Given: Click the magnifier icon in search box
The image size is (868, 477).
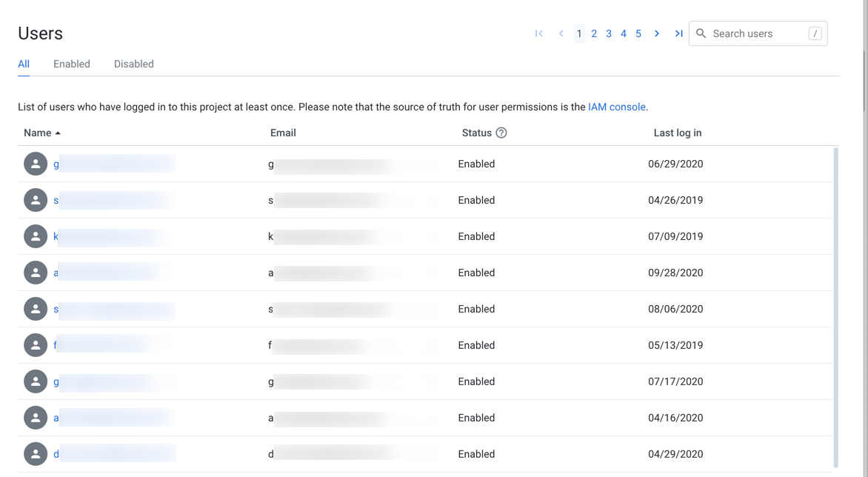Looking at the screenshot, I should point(701,33).
